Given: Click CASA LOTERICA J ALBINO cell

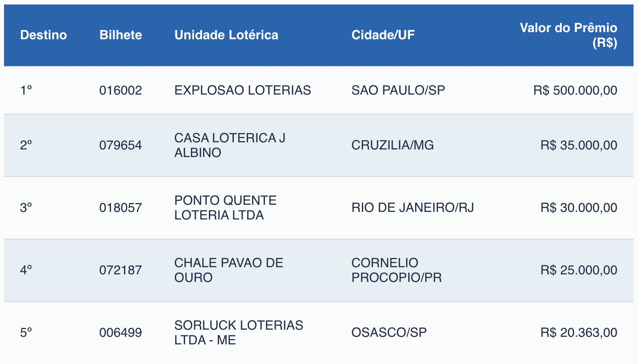Looking at the screenshot, I should (x=230, y=145).
